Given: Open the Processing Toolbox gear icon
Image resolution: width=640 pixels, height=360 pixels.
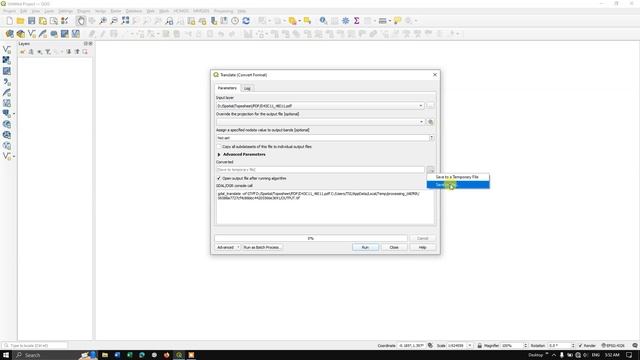Looking at the screenshot, I should coord(345,21).
